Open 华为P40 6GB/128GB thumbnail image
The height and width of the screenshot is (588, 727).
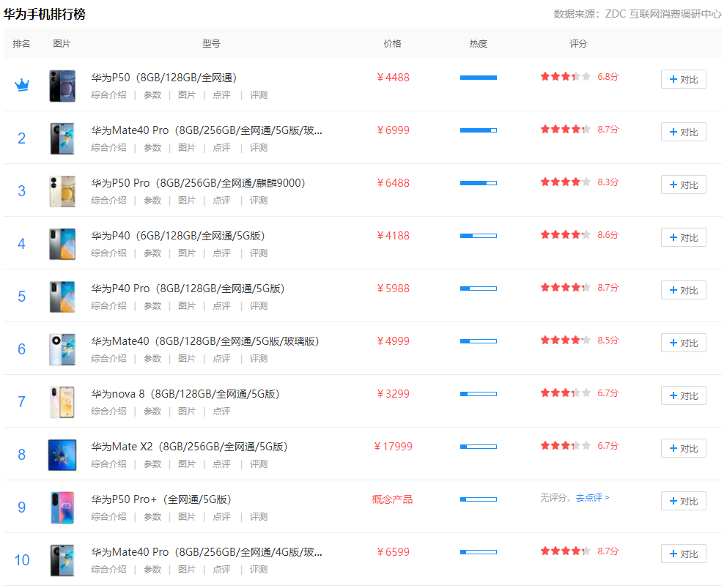62,244
